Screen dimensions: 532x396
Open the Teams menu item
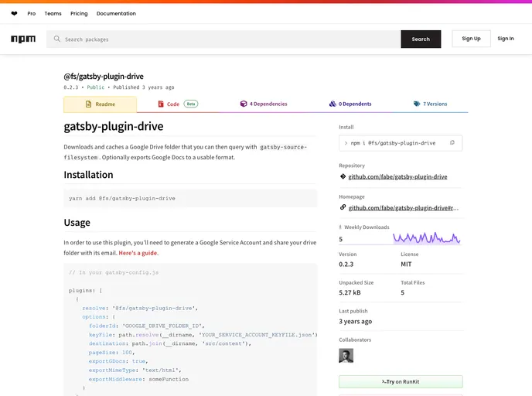(x=53, y=14)
